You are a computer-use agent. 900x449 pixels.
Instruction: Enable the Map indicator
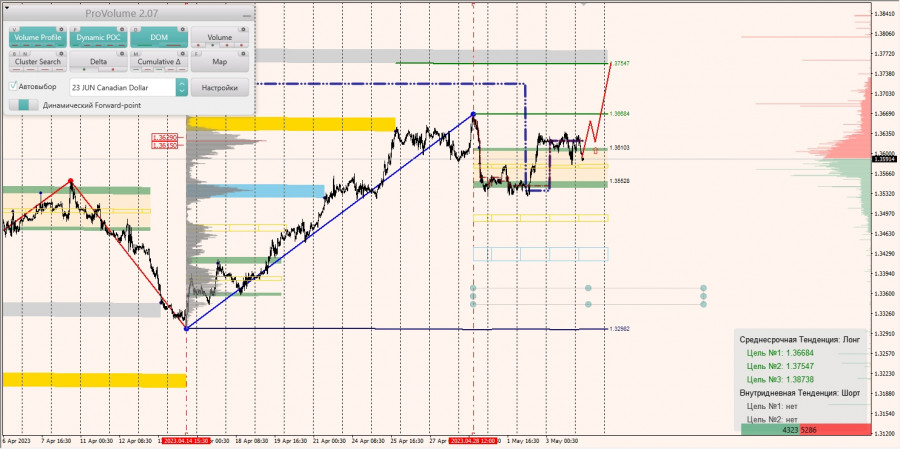(220, 61)
